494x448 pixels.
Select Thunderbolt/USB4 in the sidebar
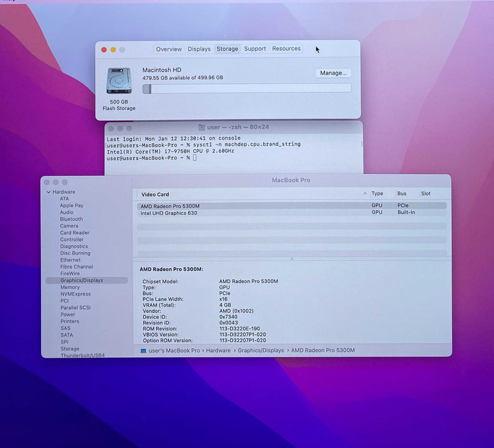pyautogui.click(x=83, y=355)
